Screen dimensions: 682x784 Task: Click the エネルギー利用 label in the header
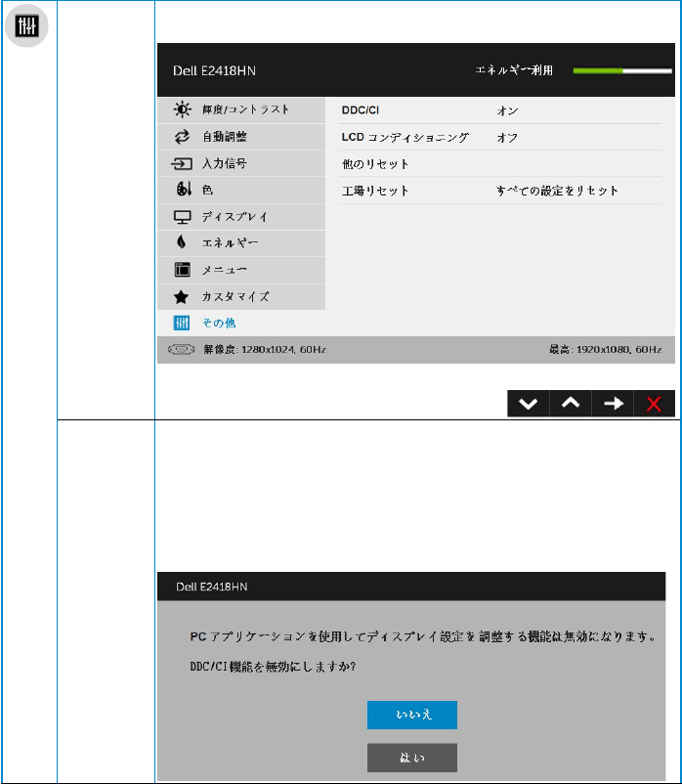(x=514, y=70)
